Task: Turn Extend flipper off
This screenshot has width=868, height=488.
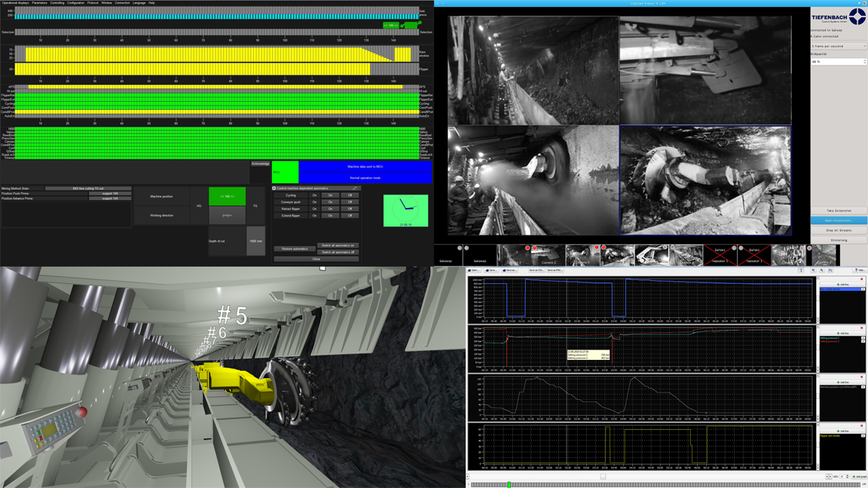Action: coord(350,215)
